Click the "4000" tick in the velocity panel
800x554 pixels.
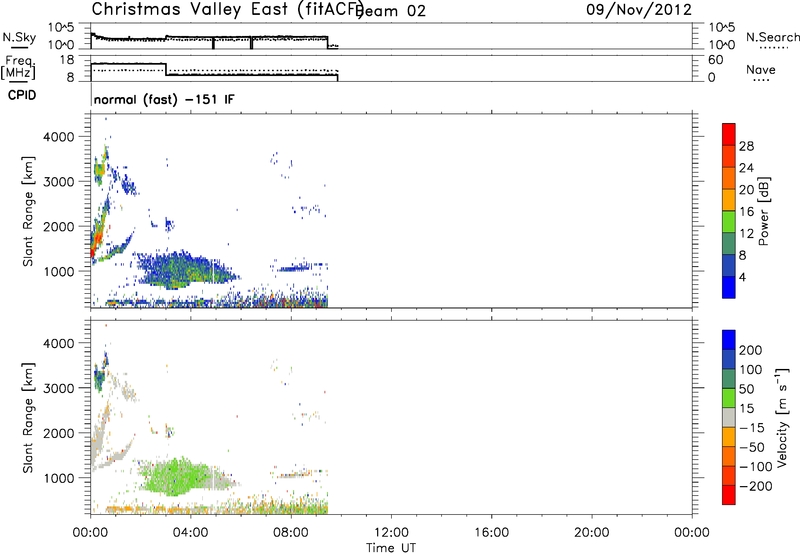59,343
